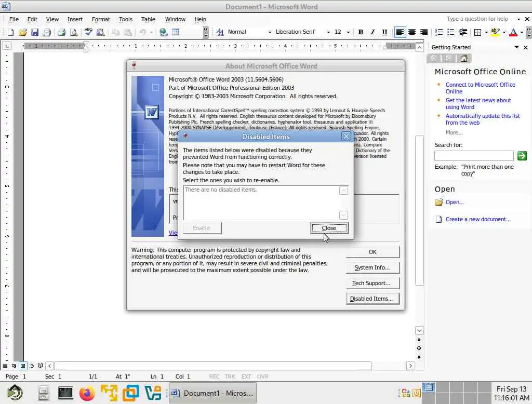Expand the Border style dropdown arrow

click(x=486, y=32)
